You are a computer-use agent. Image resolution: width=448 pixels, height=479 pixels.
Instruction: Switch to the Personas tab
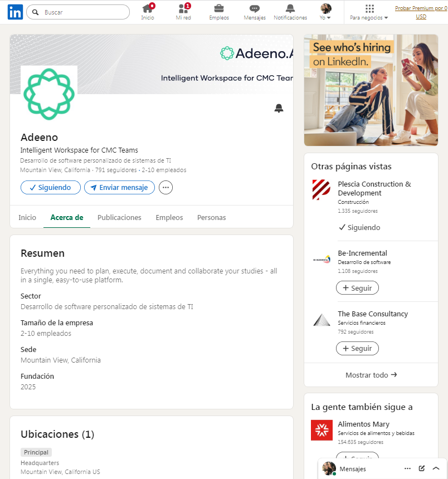click(x=212, y=218)
